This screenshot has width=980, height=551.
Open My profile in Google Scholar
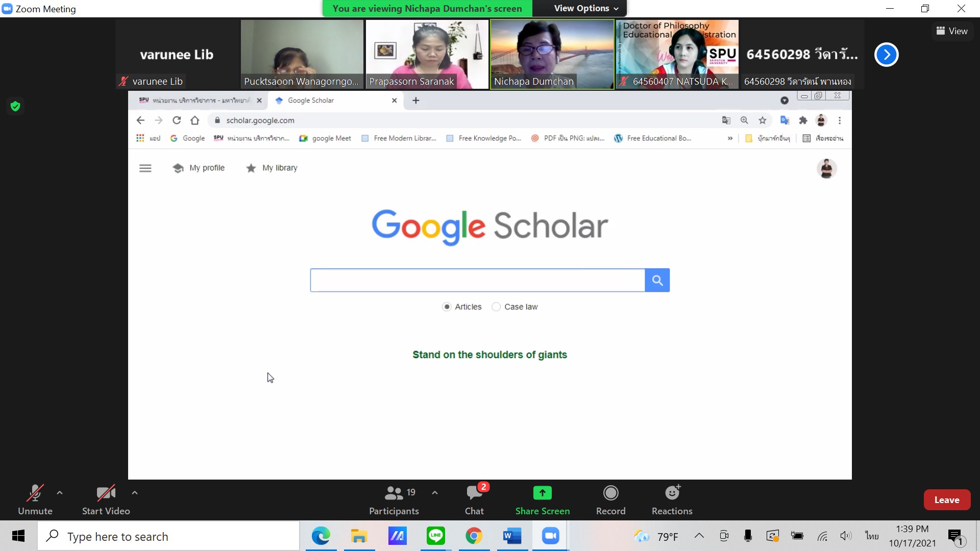point(199,168)
